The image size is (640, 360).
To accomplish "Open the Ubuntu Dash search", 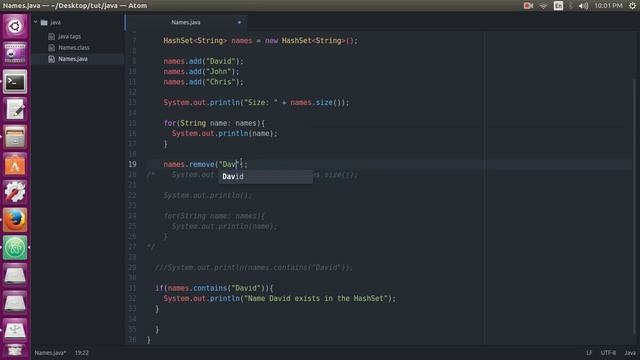I will (x=15, y=26).
